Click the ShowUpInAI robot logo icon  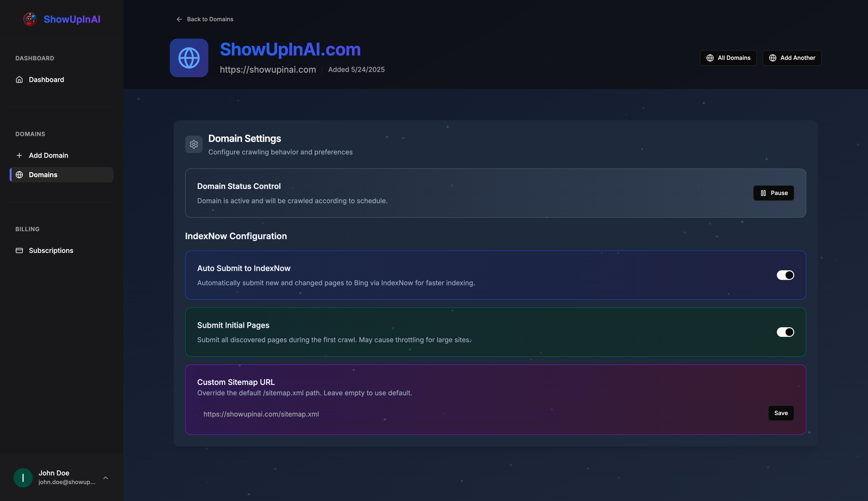(30, 19)
